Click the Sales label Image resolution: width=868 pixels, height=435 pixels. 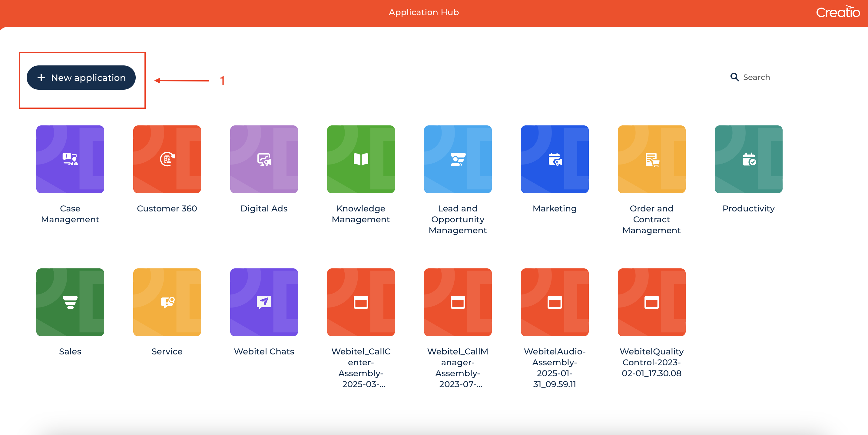point(70,351)
